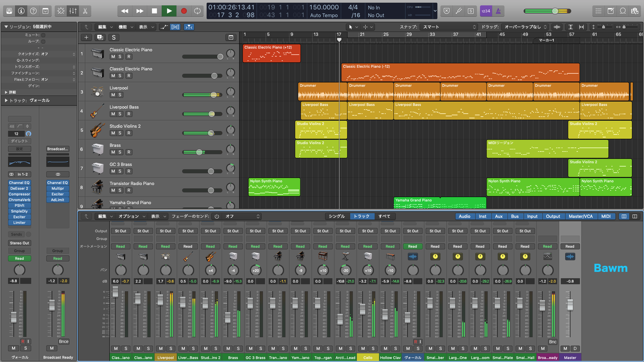
Task: Click the Bnce bounce button on Master strip
Action: pos(553,341)
